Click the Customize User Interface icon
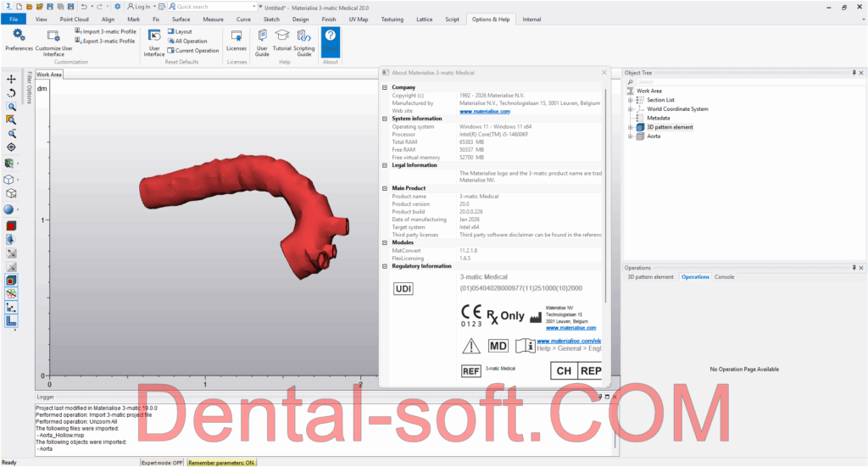The width and height of the screenshot is (868, 467). click(53, 41)
